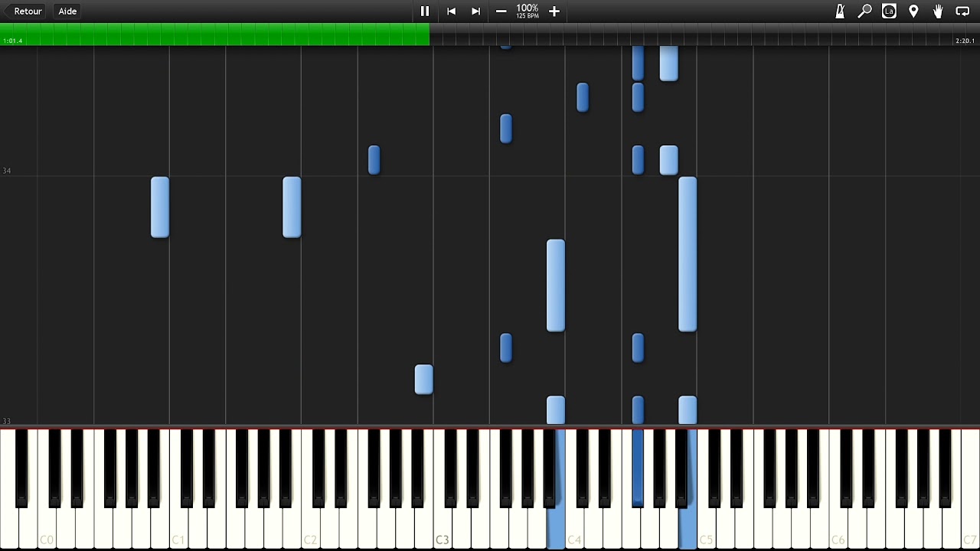
Task: Increase playback speed with the plus icon
Action: point(554,11)
